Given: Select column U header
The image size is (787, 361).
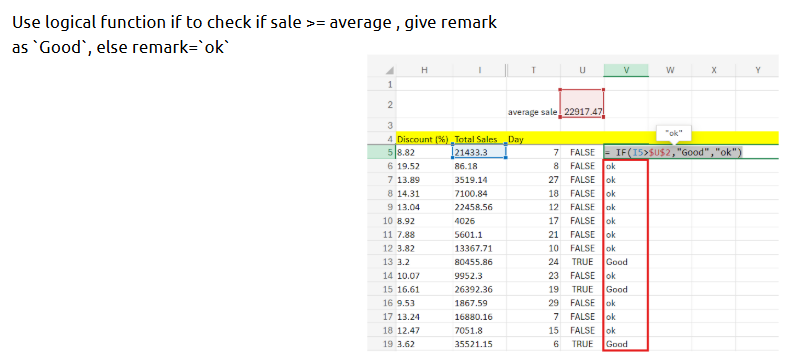Looking at the screenshot, I should pos(582,70).
